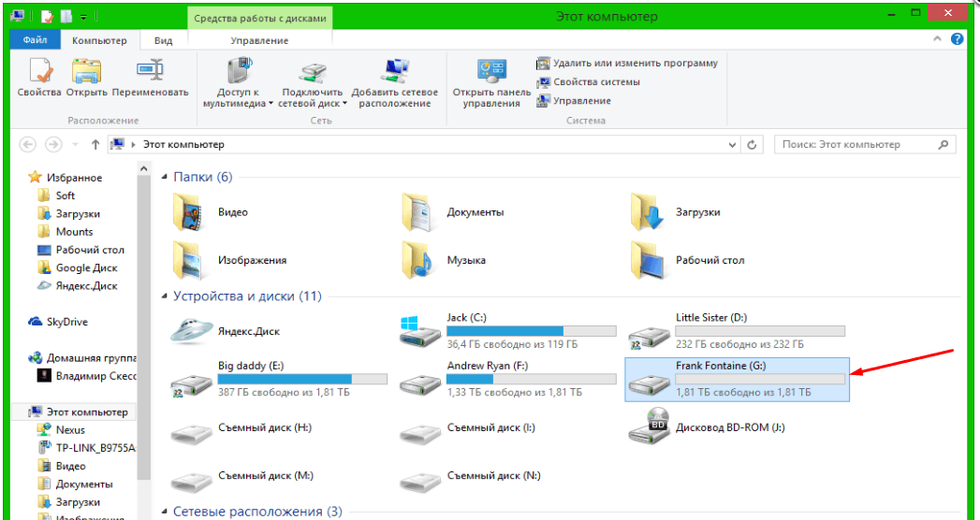Click Владимир Скесс under Домашняя группа
980x520 pixels.
coord(87,376)
